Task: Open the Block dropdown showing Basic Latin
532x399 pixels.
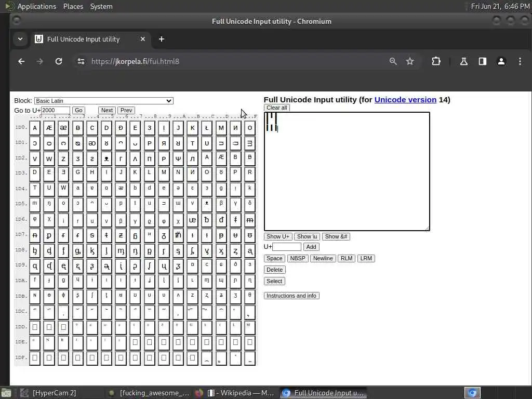Action: click(104, 101)
